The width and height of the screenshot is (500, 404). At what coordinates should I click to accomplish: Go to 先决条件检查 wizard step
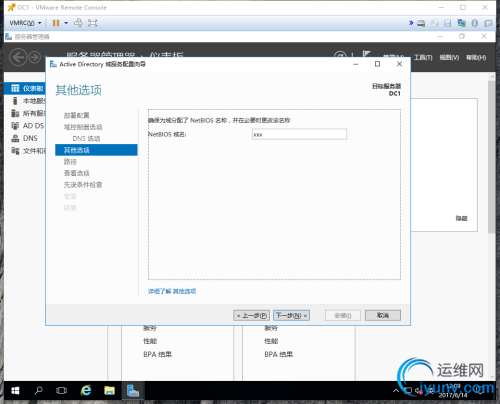83,185
